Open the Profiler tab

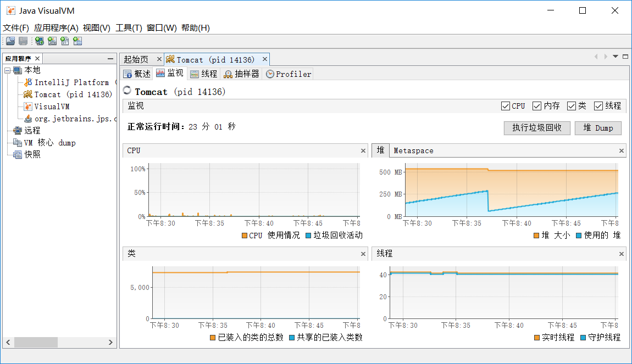[x=289, y=74]
